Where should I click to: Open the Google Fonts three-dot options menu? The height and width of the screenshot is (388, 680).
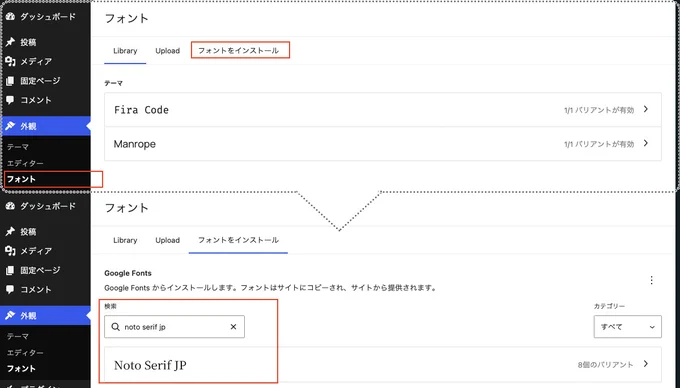point(651,280)
